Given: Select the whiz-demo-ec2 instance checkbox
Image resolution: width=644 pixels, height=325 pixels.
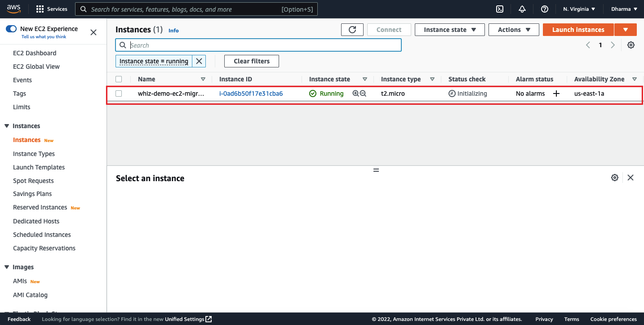Looking at the screenshot, I should 119,93.
